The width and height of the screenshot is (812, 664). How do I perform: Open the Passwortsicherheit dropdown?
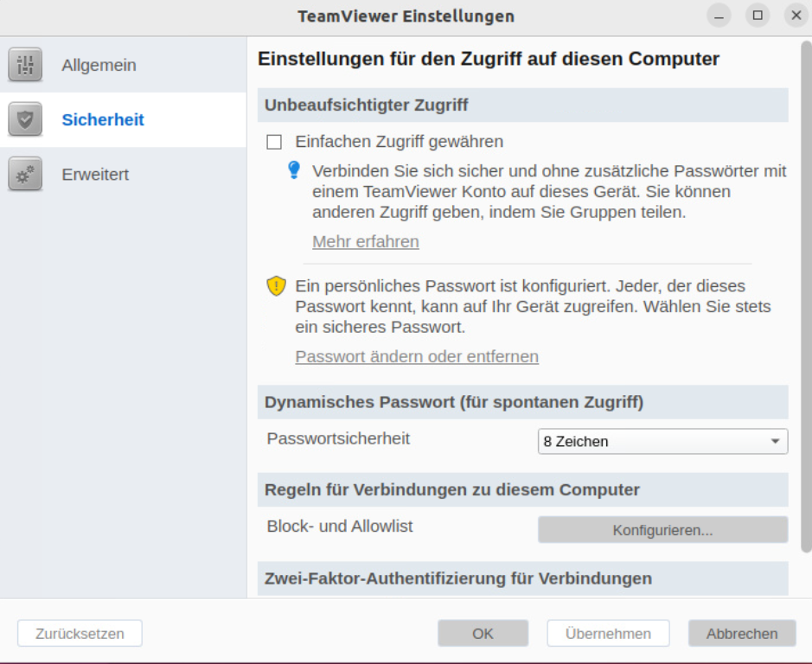(x=662, y=441)
